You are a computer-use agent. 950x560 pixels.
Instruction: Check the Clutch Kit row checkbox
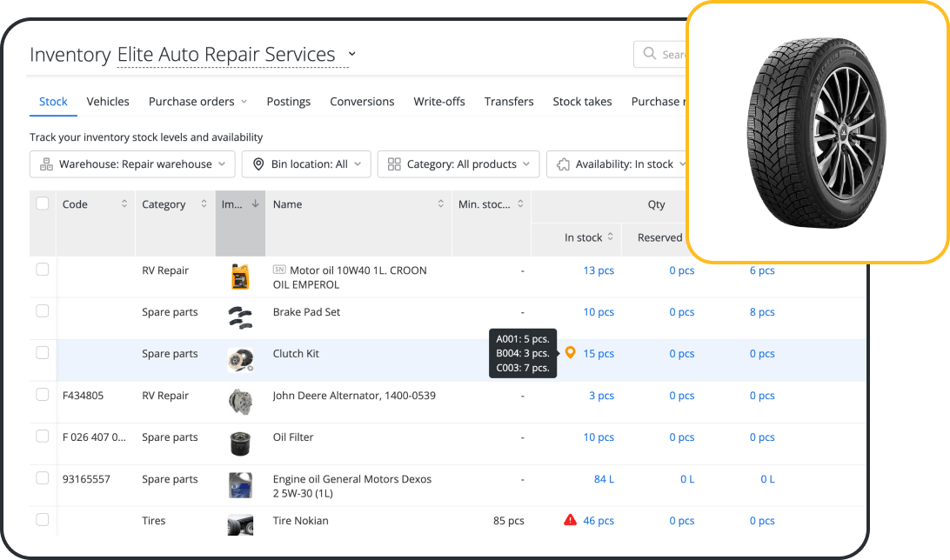42,352
